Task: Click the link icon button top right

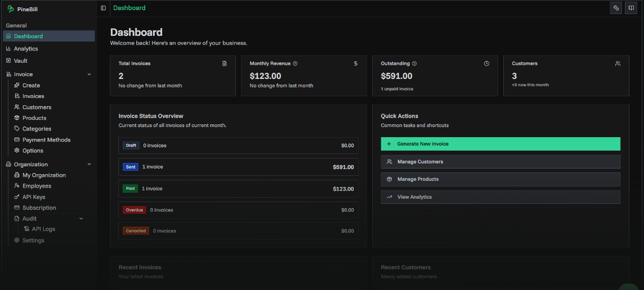Action: 615,8
